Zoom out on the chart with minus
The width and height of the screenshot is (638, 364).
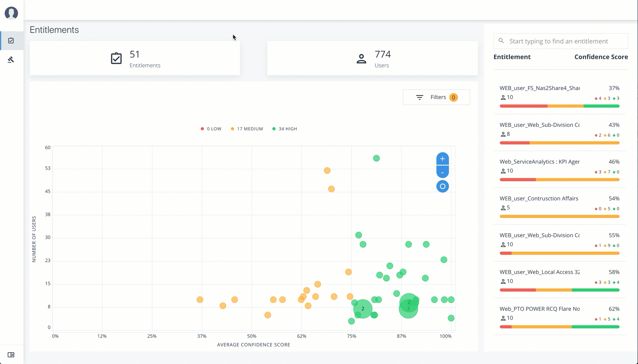click(442, 172)
